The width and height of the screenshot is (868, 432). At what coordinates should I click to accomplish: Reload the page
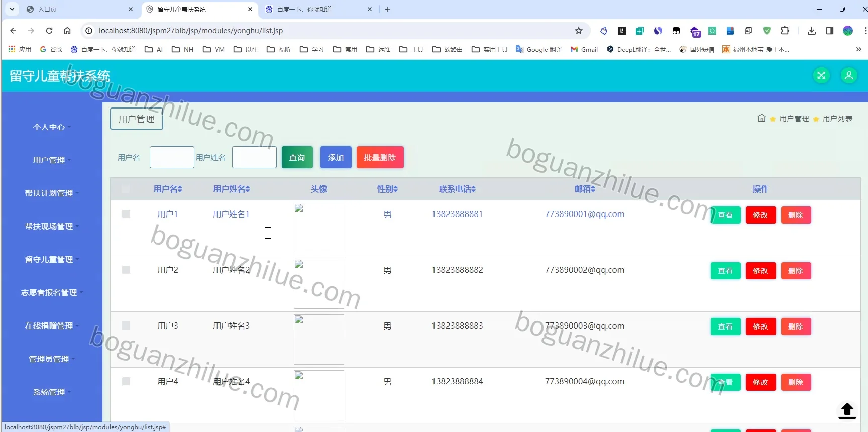coord(49,31)
